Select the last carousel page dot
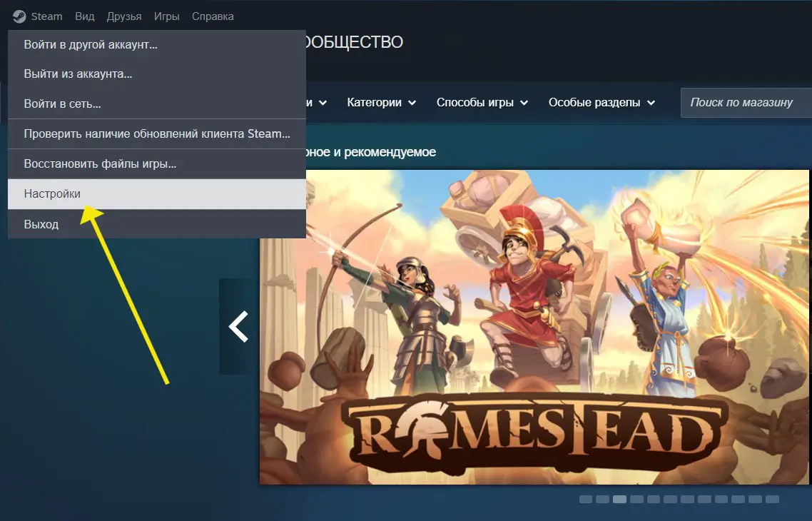 pyautogui.click(x=772, y=500)
